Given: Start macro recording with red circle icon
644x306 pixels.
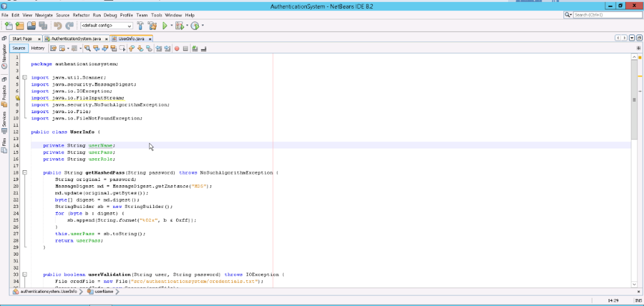Looking at the screenshot, I should pyautogui.click(x=177, y=48).
